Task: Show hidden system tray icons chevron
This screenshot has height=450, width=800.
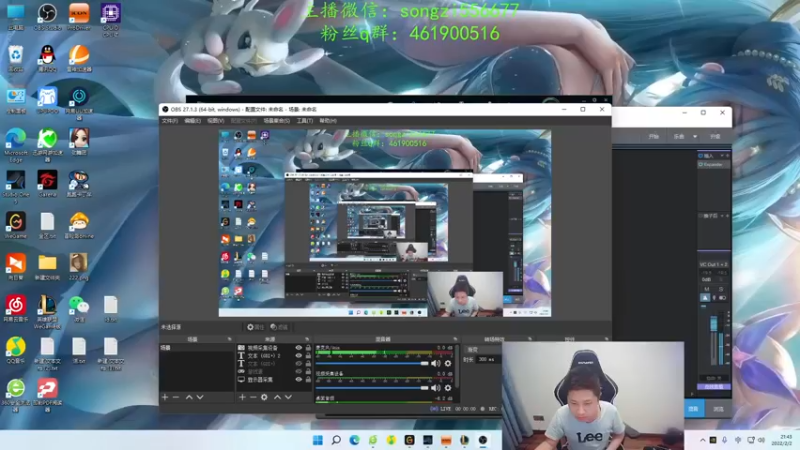Action: pyautogui.click(x=703, y=440)
